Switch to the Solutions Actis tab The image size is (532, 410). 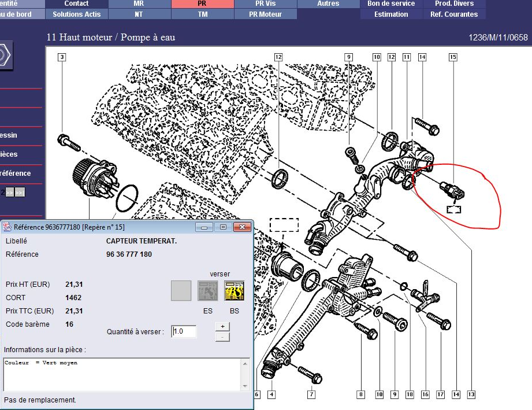76,14
